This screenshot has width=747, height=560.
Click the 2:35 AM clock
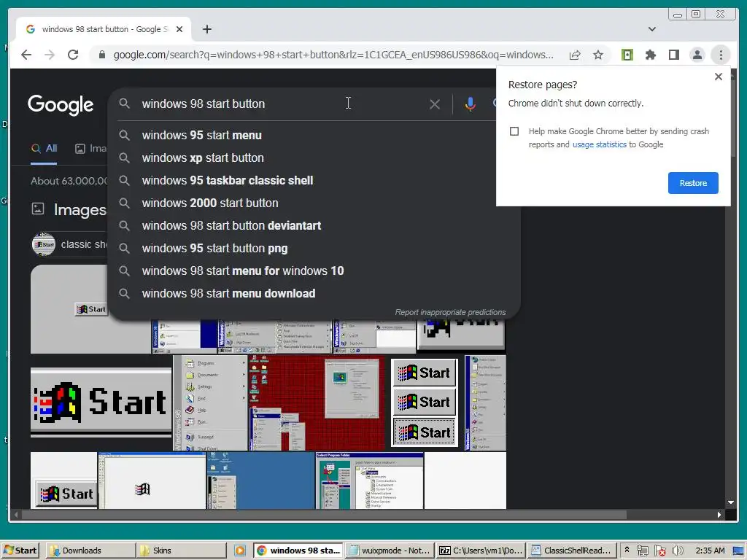[x=710, y=551]
